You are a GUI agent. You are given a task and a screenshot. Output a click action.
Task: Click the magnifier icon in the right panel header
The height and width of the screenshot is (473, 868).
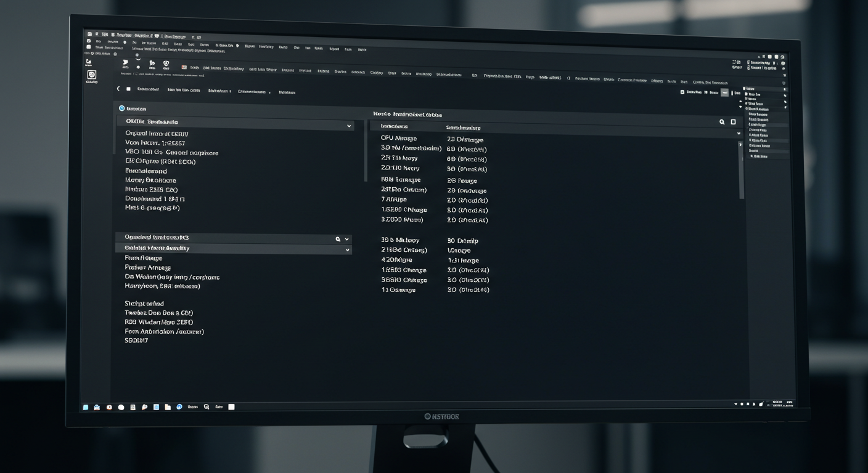tap(722, 122)
